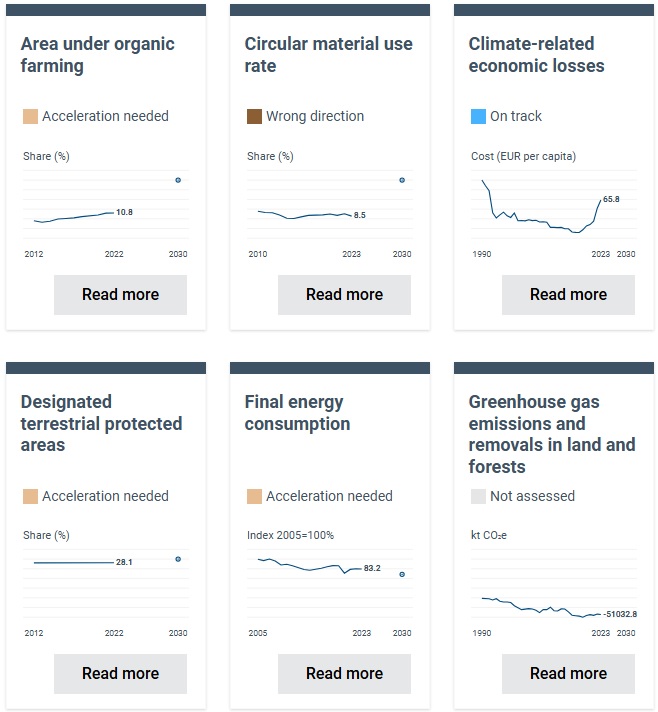Click the brown Wrong direction status swatch

pyautogui.click(x=254, y=117)
